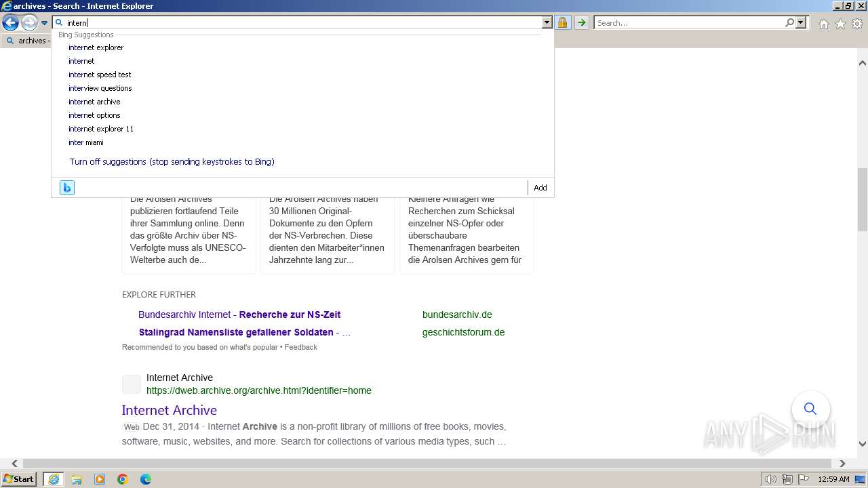Launch Chrome from the taskbar

click(123, 479)
